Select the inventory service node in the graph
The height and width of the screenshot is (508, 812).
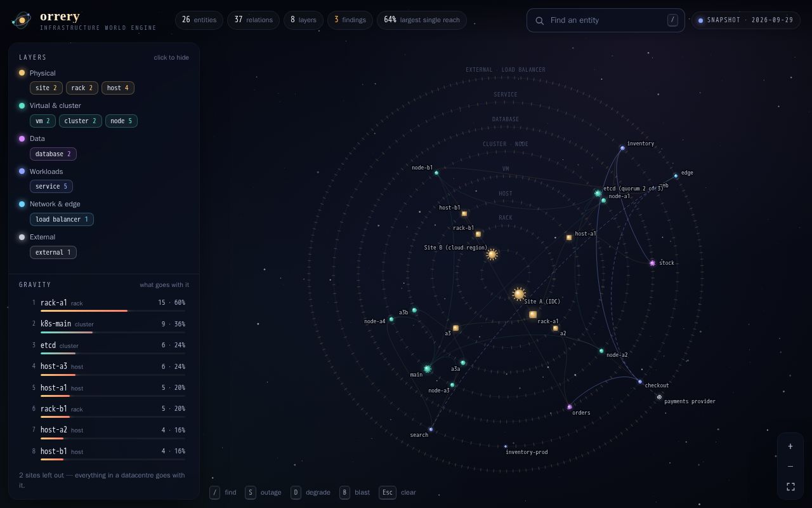(x=622, y=148)
